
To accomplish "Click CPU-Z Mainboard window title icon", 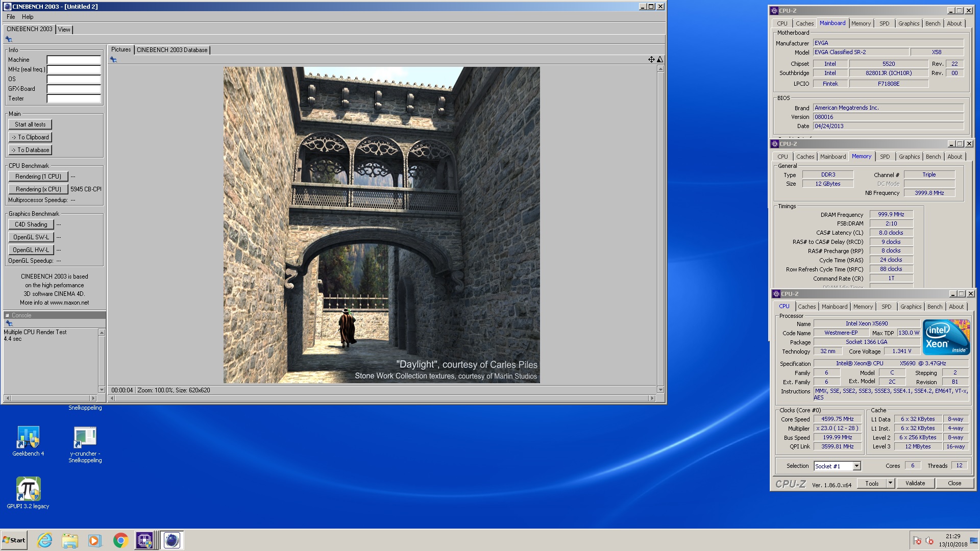I will 774,11.
